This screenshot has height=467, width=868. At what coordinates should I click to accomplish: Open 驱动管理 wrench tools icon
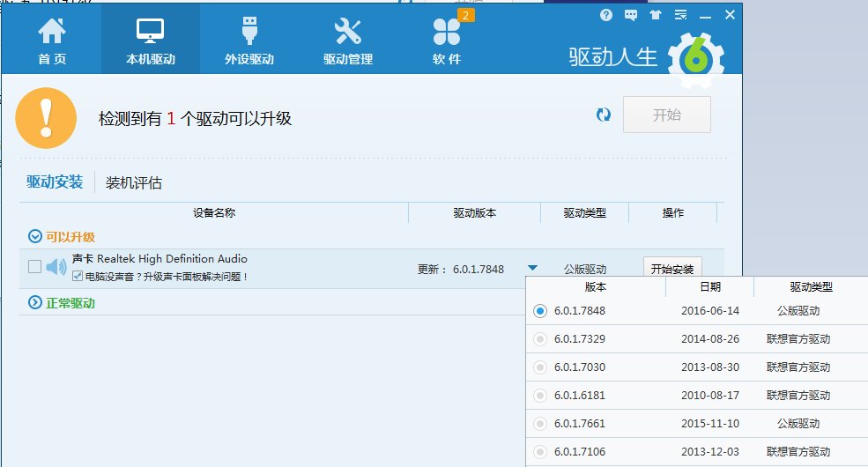click(347, 42)
